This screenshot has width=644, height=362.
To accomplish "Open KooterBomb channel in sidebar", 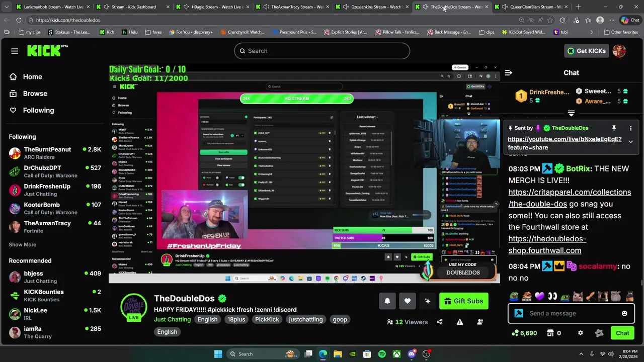I will 54,208.
